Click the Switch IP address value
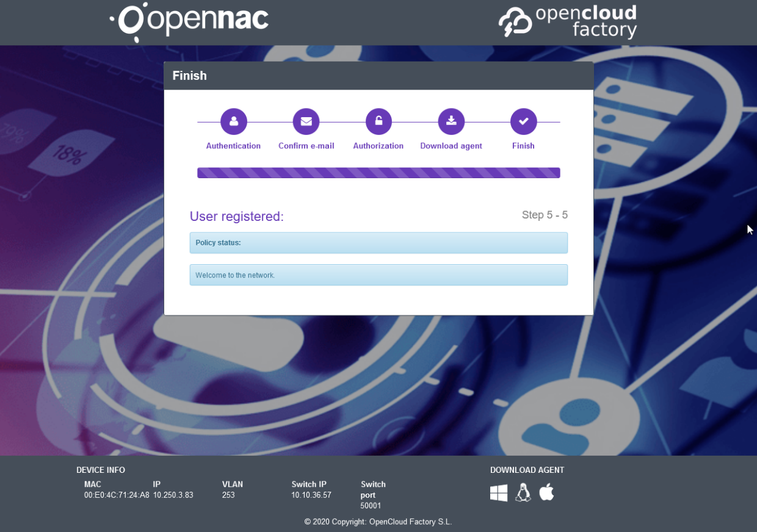Viewport: 757px width, 532px height. pos(311,495)
